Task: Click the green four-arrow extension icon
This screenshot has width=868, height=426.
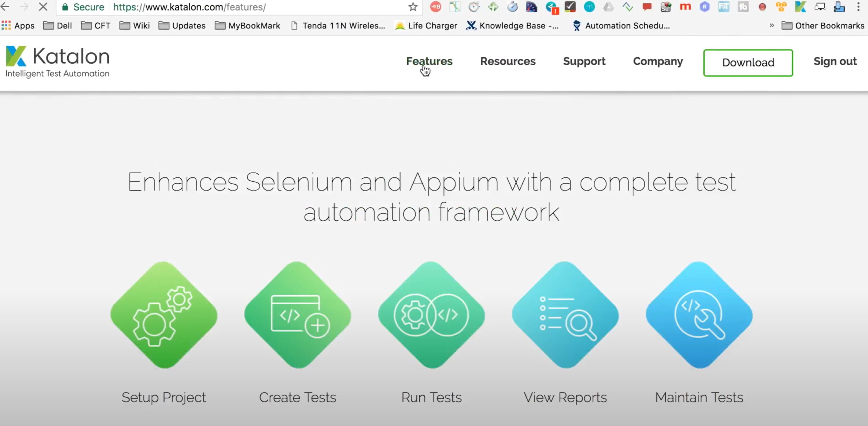Action: [x=493, y=7]
